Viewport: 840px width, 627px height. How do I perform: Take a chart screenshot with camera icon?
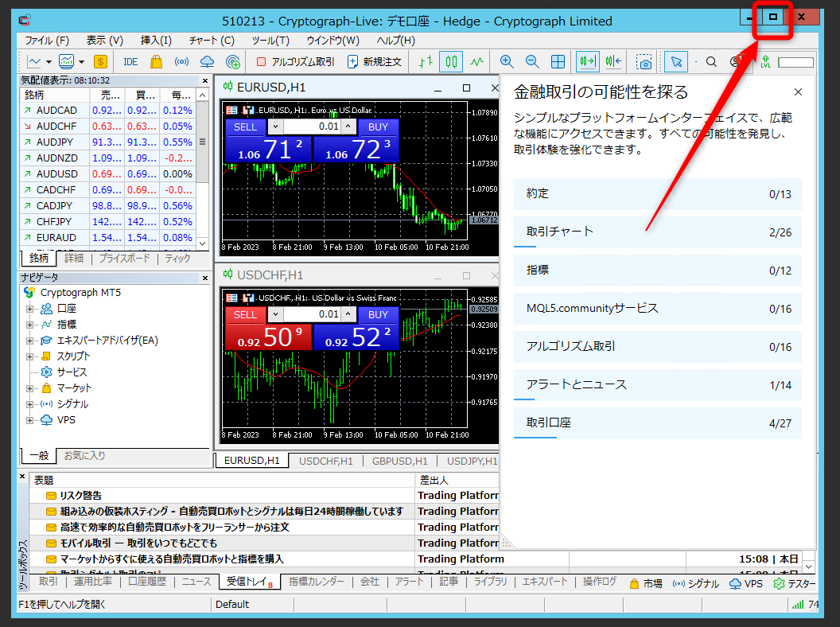point(644,61)
